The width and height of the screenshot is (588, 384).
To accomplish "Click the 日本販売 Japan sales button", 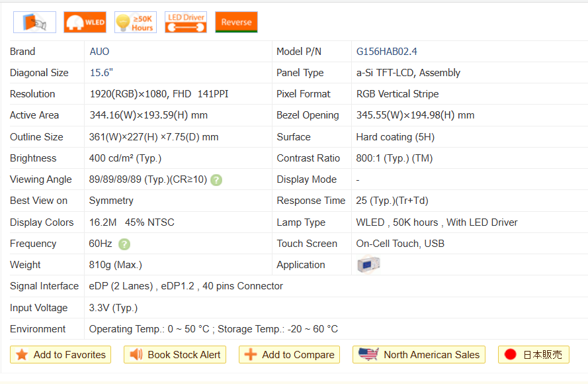I will [x=533, y=355].
